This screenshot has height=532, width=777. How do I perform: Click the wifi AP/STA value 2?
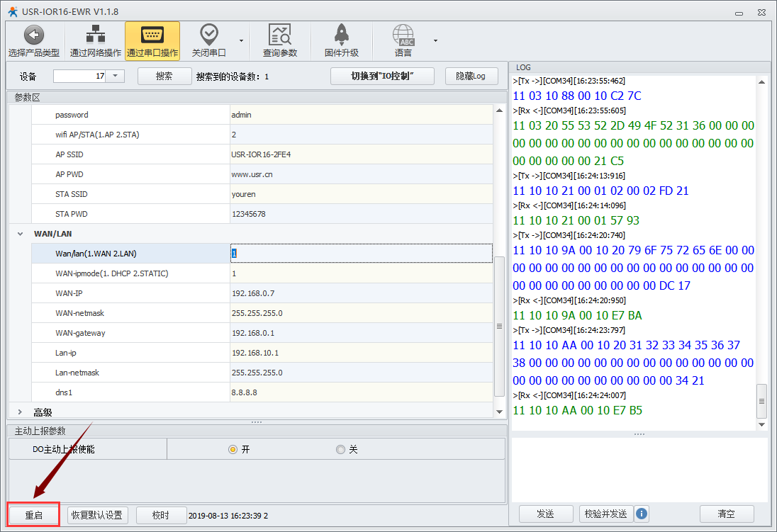(362, 134)
